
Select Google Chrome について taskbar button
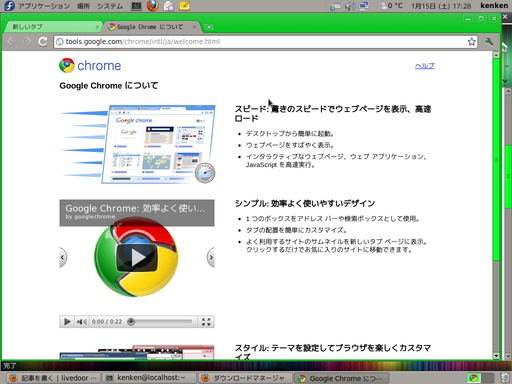(x=341, y=378)
